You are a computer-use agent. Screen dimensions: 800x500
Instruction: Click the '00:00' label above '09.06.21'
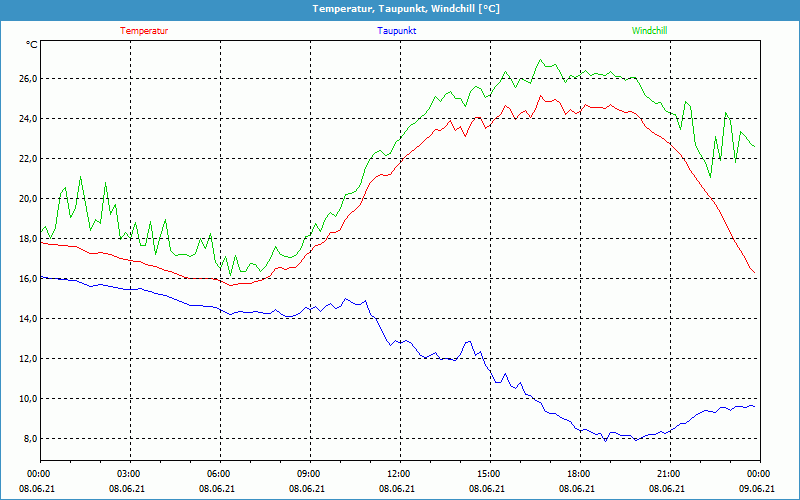tap(760, 474)
